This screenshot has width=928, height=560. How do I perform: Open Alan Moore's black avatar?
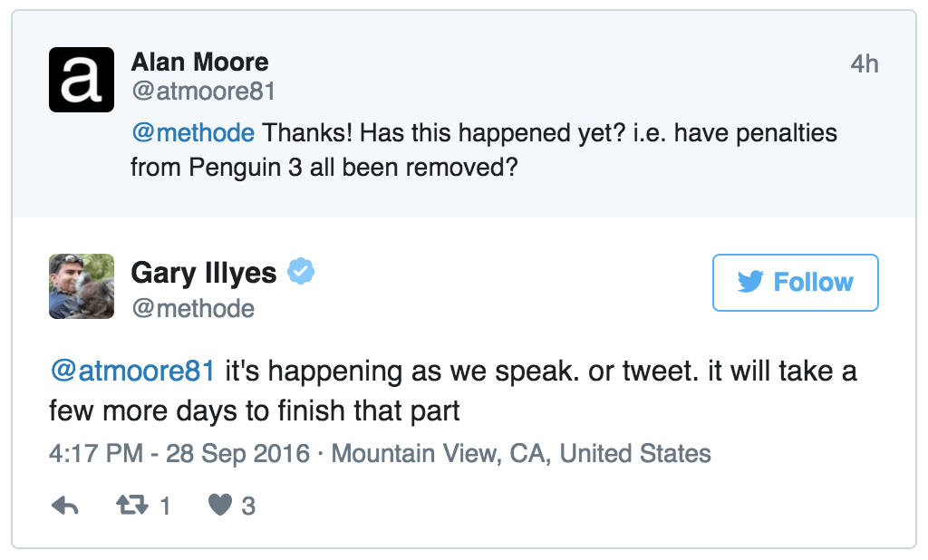tap(82, 81)
